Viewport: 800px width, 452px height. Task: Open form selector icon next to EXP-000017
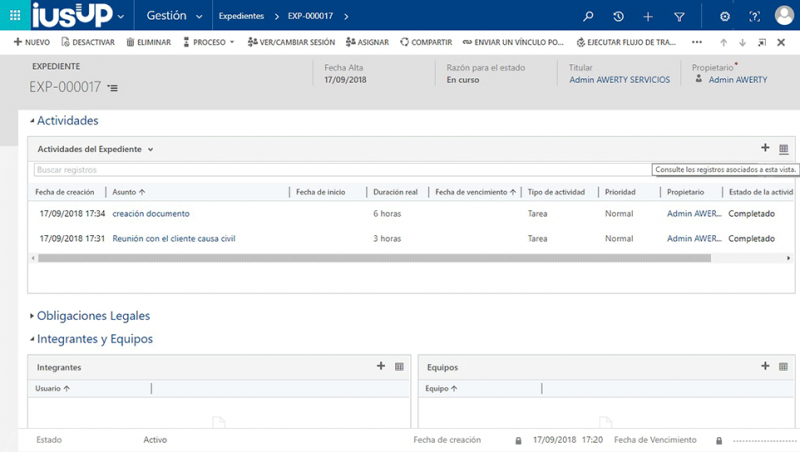113,88
